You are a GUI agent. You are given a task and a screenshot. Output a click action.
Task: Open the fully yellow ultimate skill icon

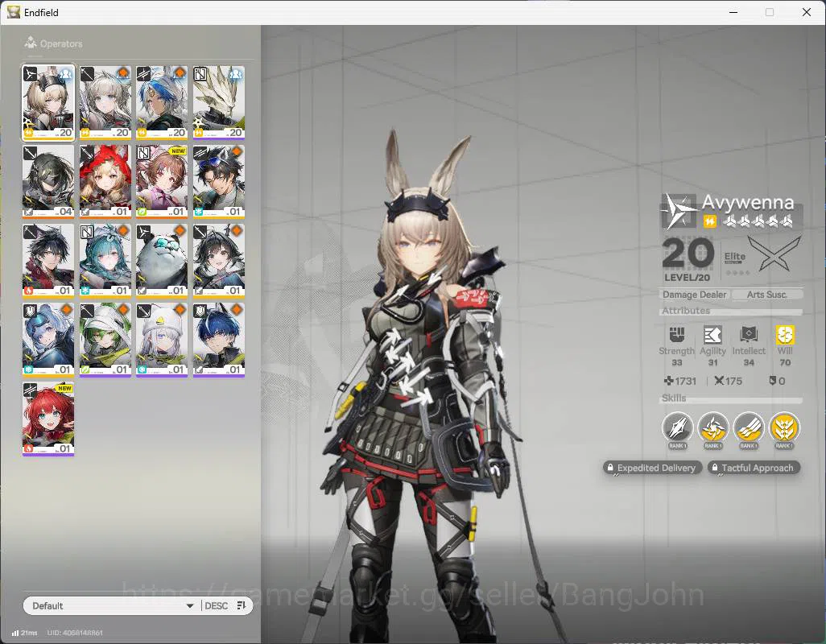click(784, 427)
